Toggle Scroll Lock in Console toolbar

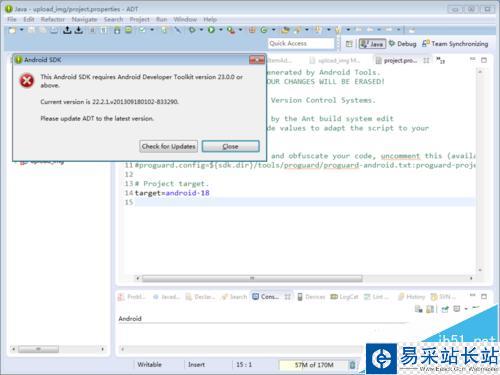coord(430,309)
